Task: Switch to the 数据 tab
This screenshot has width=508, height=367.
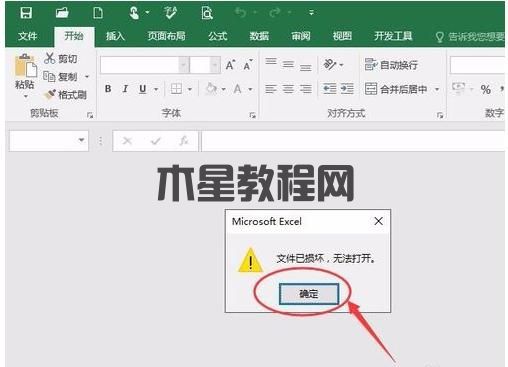Action: 259,36
